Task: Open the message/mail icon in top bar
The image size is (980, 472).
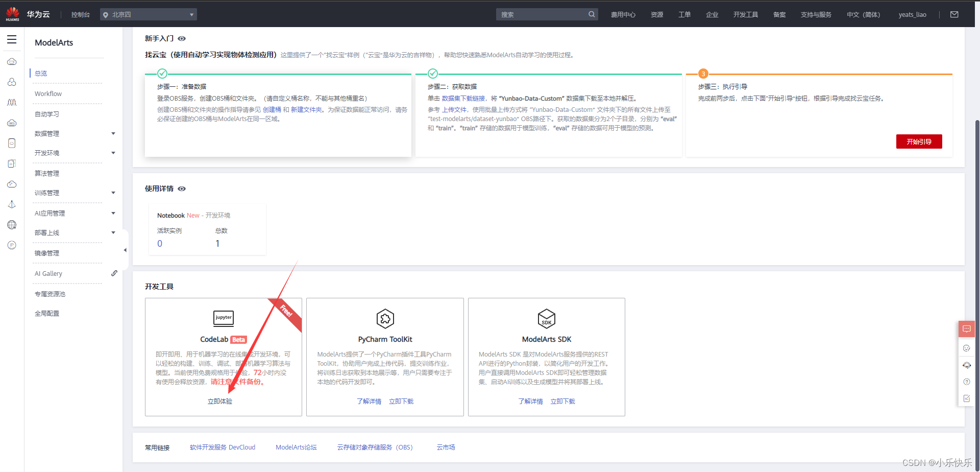Action: tap(954, 14)
